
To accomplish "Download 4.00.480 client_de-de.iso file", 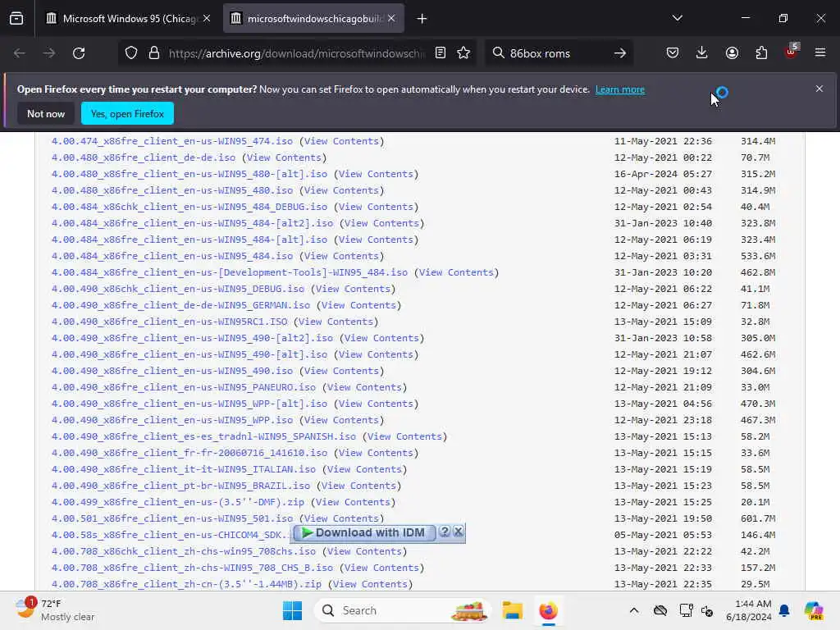I will click(x=143, y=157).
